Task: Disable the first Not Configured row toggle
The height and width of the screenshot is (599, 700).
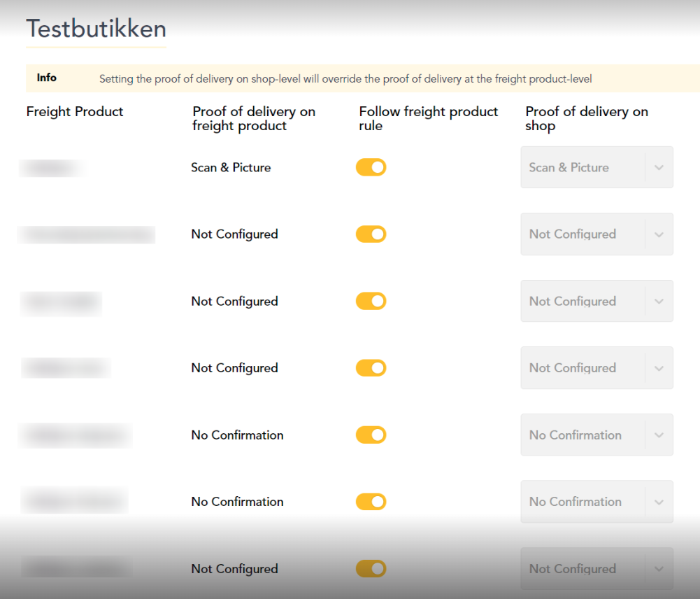Action: pos(371,234)
